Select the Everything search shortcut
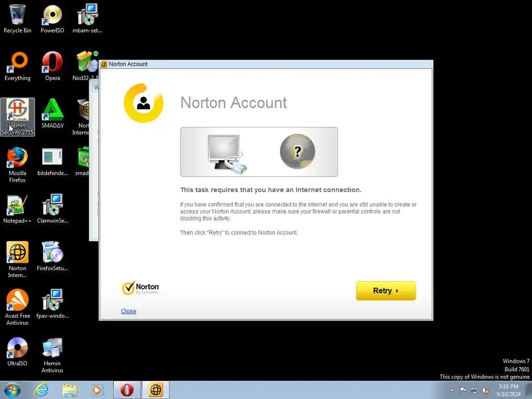 coord(17,66)
